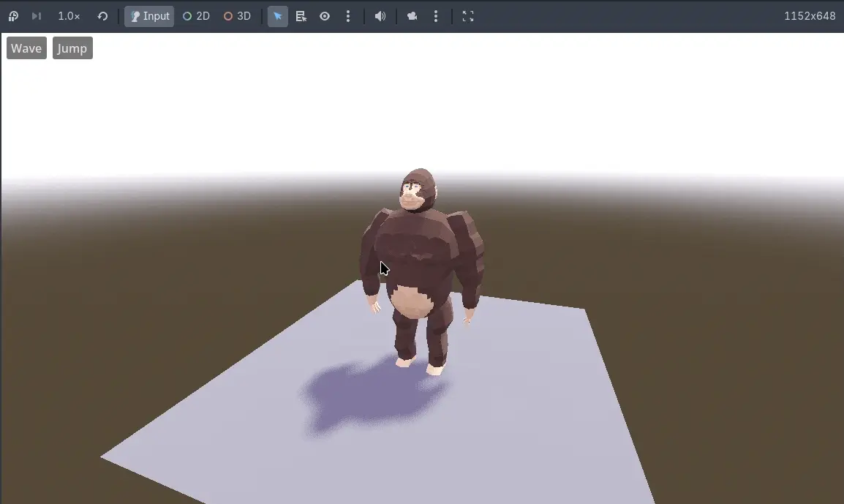Toggle embedded game fullscreen mode
844x504 pixels.
click(x=467, y=16)
